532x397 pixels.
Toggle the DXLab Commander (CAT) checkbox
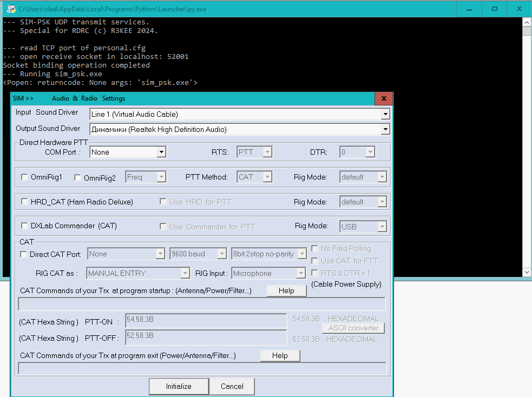(x=24, y=226)
